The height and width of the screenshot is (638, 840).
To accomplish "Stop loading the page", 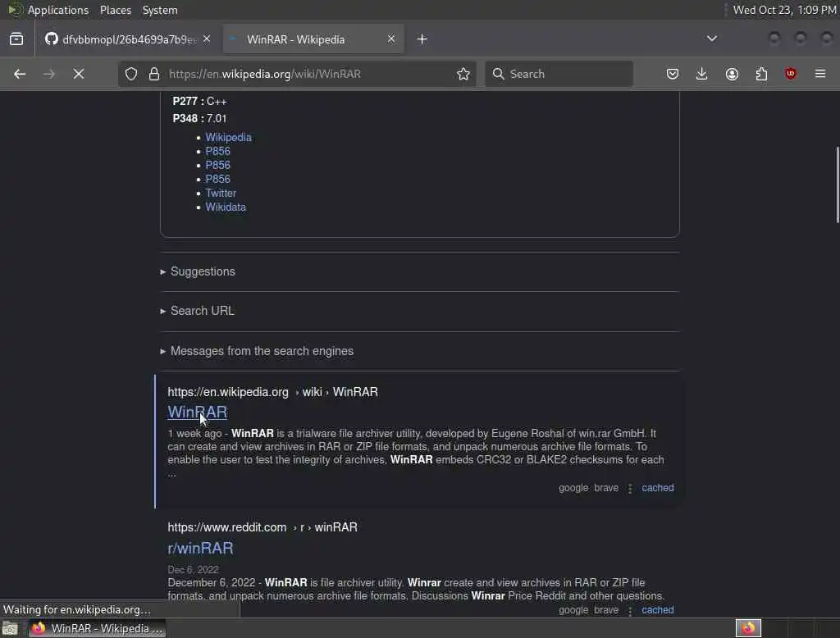I will [79, 74].
